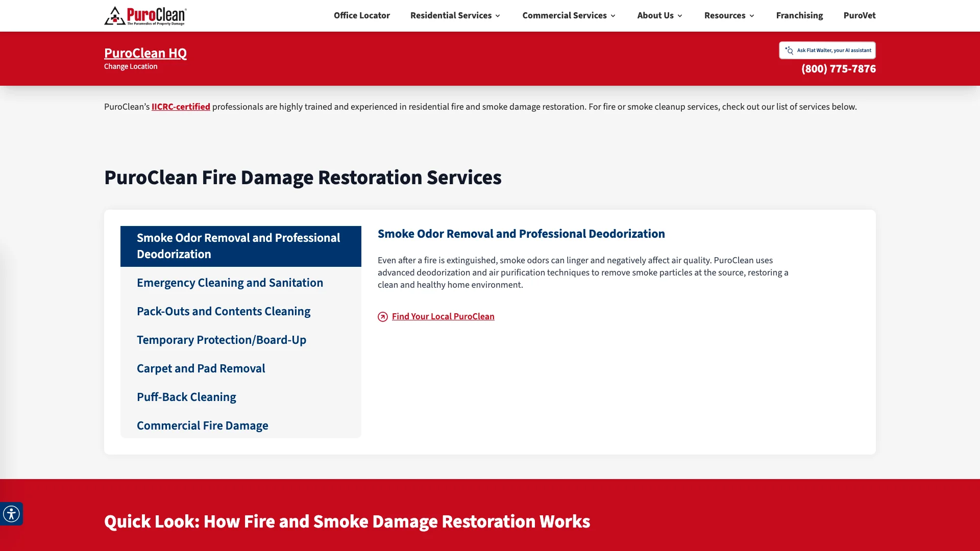
Task: Select the Pack-Outs and Contents Cleaning tab
Action: [x=224, y=311]
